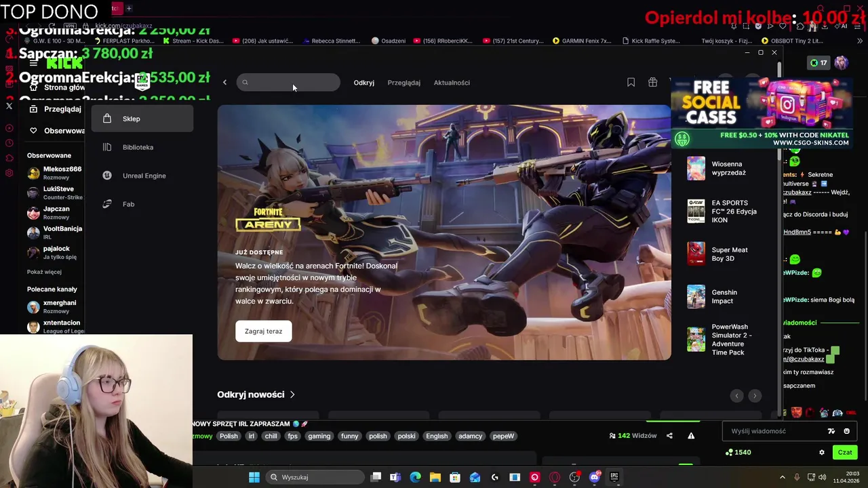Open Task View on the taskbar
Screen dimensions: 868x488
[376, 477]
